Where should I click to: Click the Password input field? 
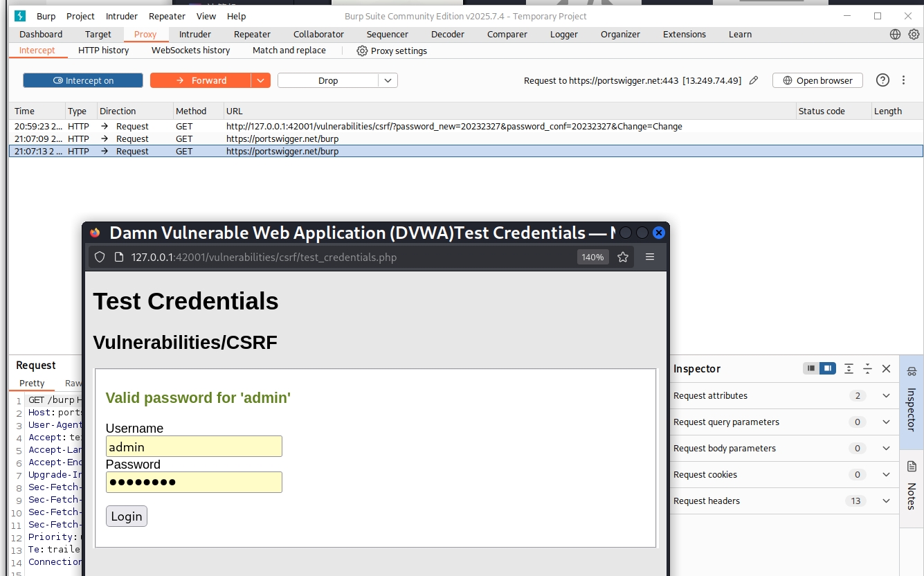(x=194, y=482)
